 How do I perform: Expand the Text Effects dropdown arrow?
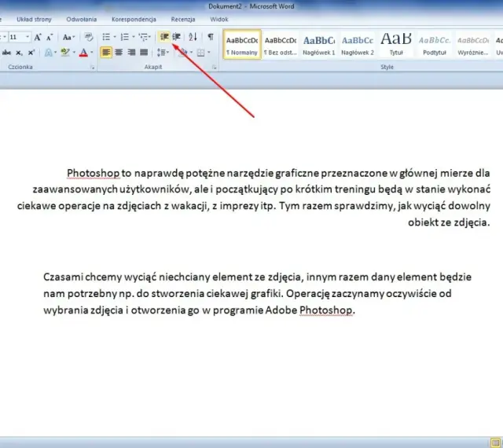[55, 53]
